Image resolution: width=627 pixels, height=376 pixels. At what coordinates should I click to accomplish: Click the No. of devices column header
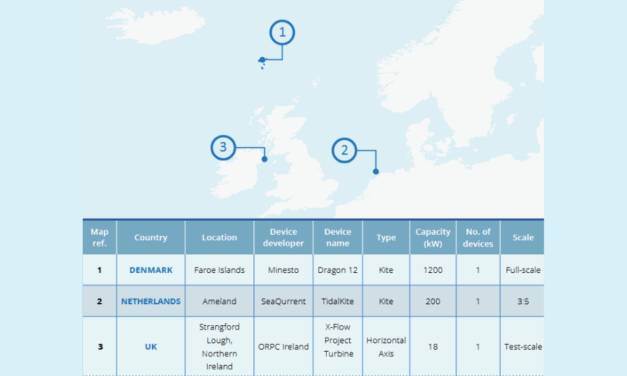click(478, 237)
